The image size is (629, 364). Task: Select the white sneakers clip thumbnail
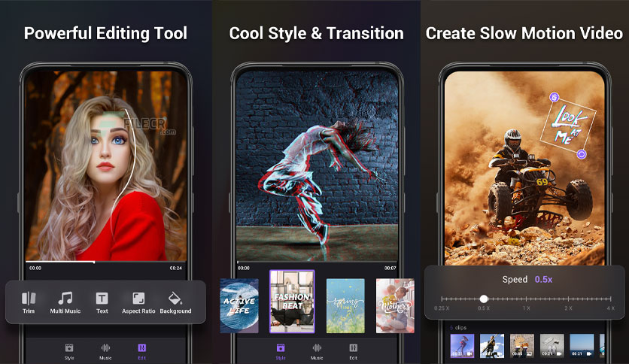pyautogui.click(x=552, y=345)
